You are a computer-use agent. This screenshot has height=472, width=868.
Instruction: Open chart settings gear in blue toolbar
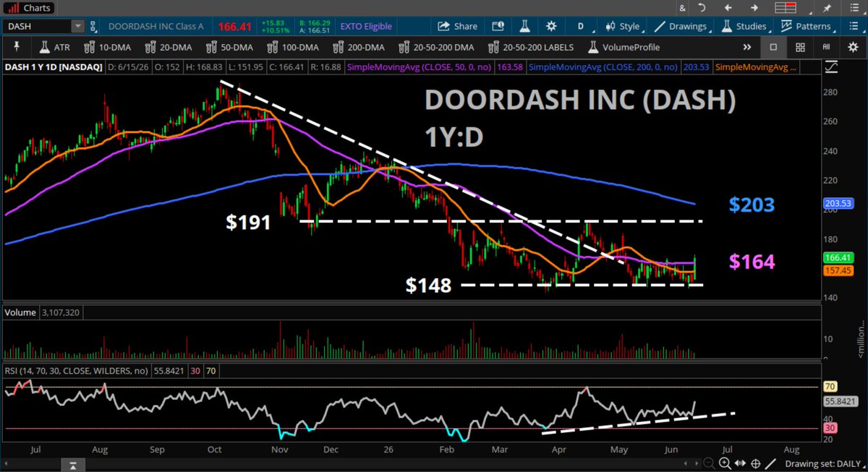point(551,26)
